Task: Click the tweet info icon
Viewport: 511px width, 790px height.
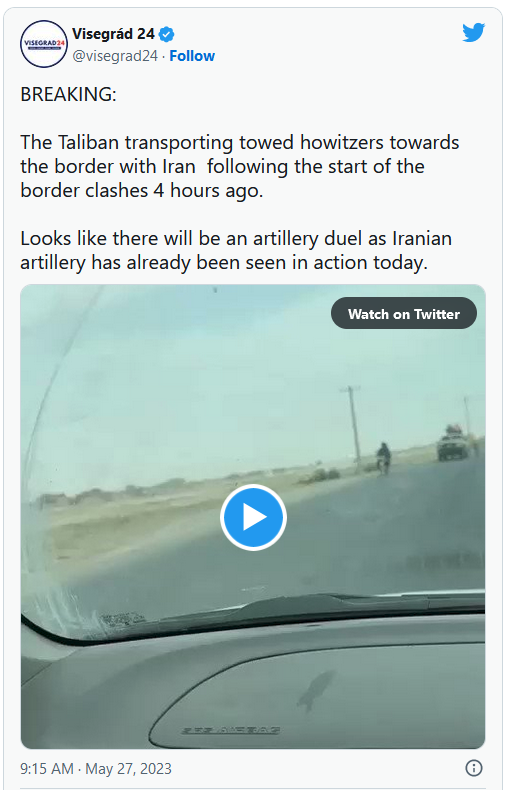Action: click(473, 768)
